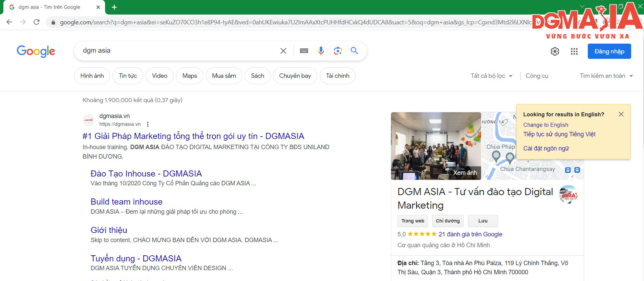This screenshot has width=644, height=281.
Task: Select the Chuyến bay filter
Action: click(x=295, y=76)
